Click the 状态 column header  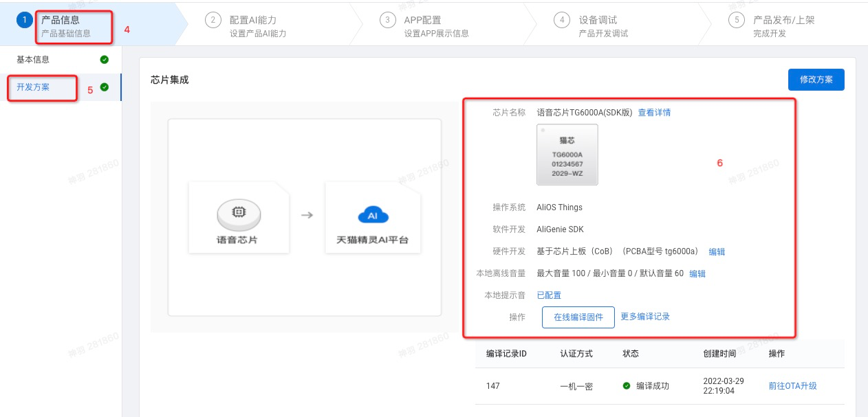[631, 354]
